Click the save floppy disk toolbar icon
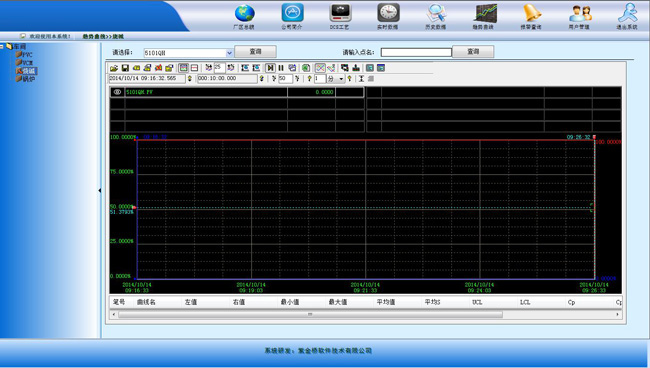The image size is (650, 368). (x=125, y=68)
